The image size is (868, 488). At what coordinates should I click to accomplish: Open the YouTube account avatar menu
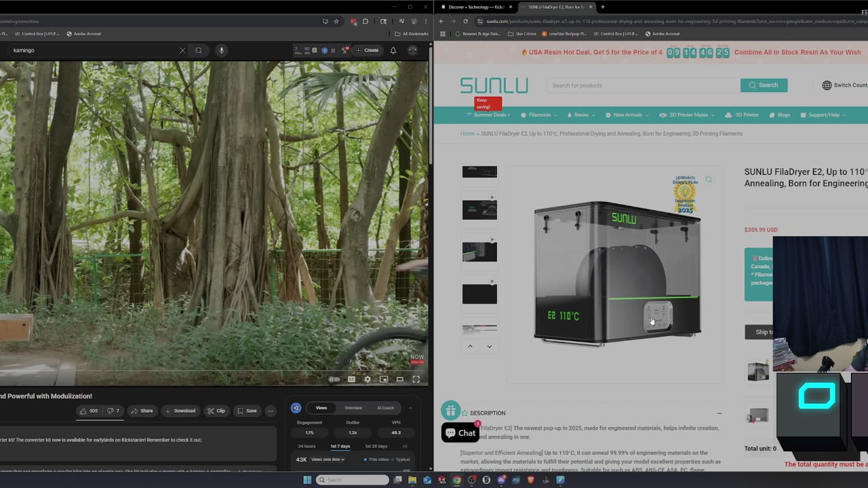412,50
